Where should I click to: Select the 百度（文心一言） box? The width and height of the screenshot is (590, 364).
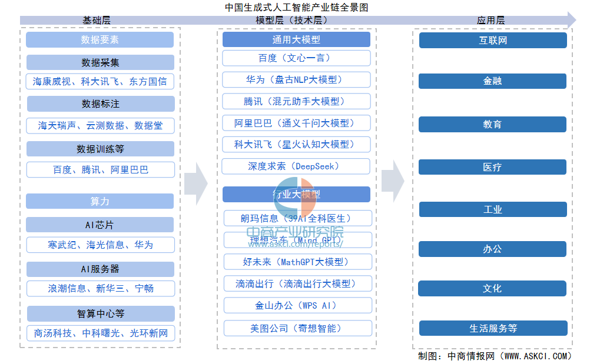coord(296,58)
